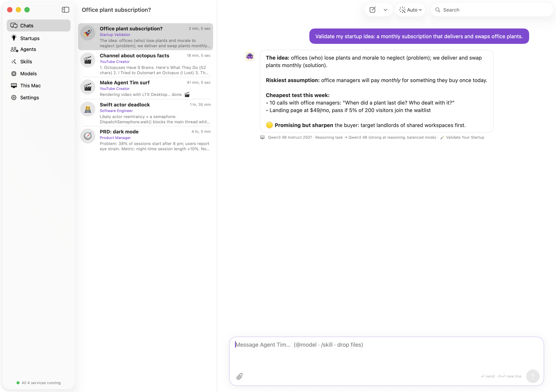This screenshot has height=392, width=556.
Task: Click 'YouTube Creator' under Agent Tim surf
Action: point(115,89)
